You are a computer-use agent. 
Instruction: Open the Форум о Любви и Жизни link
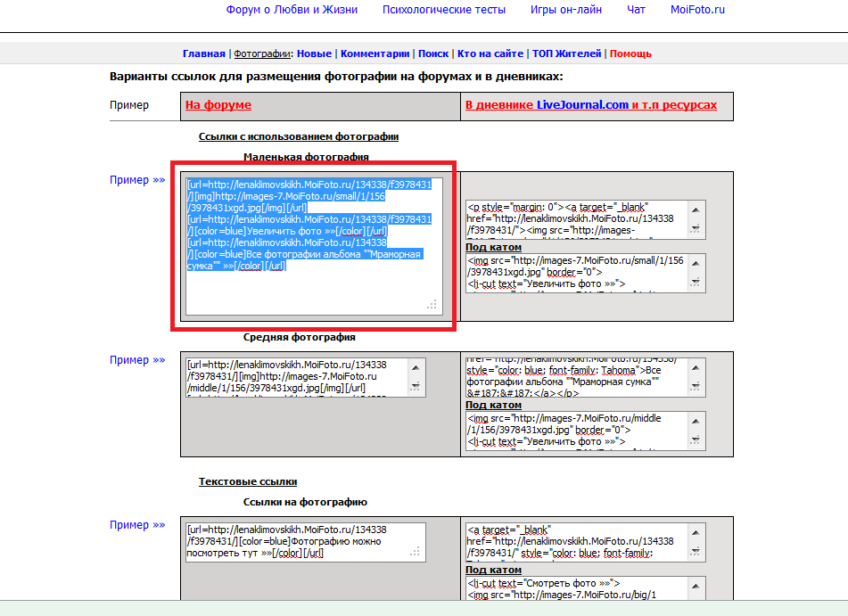[x=292, y=10]
